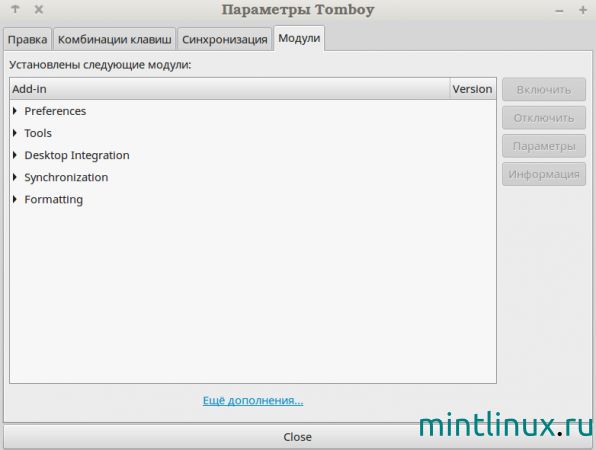Sort by the Add-in column header
This screenshot has width=596, height=450.
coord(230,89)
